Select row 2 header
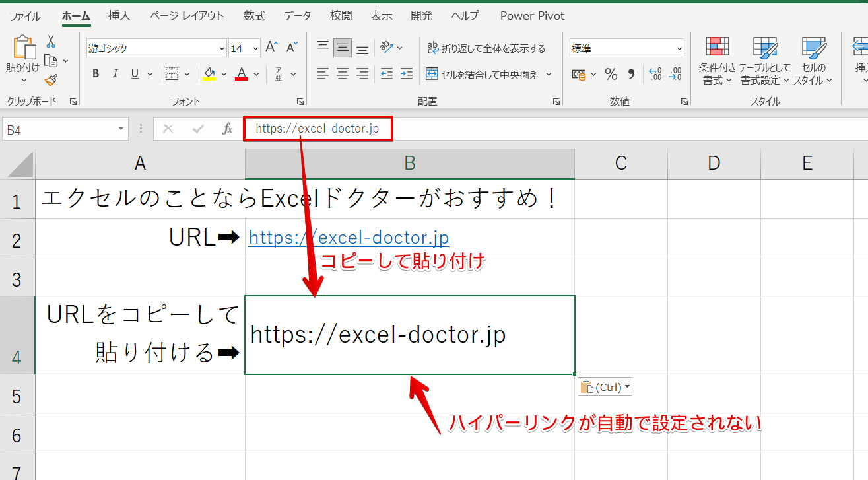Screen dimensions: 868x480 (17, 238)
